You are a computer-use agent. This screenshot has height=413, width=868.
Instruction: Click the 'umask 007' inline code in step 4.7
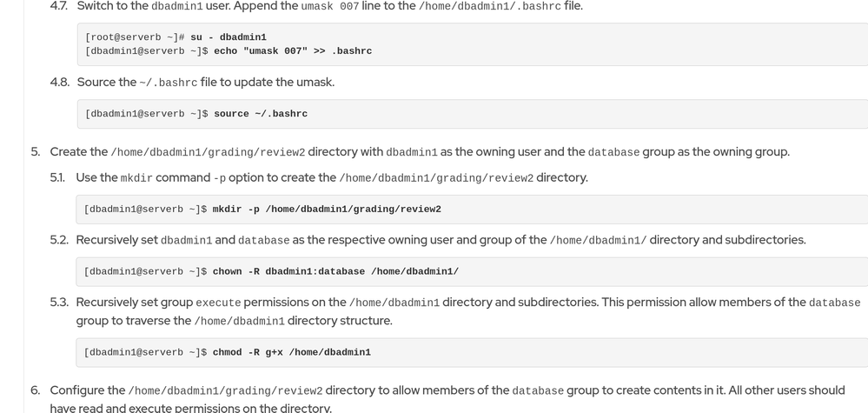(x=328, y=6)
